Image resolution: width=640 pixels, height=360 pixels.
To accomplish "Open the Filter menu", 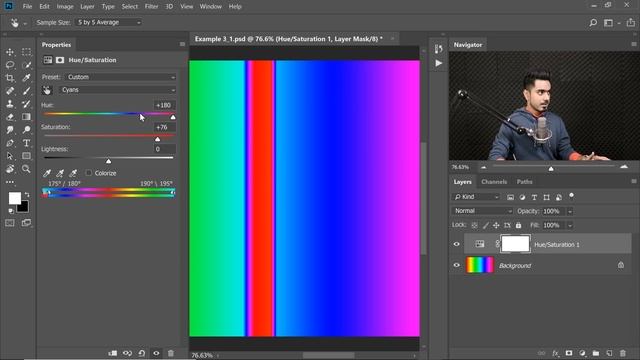I will 151,7.
